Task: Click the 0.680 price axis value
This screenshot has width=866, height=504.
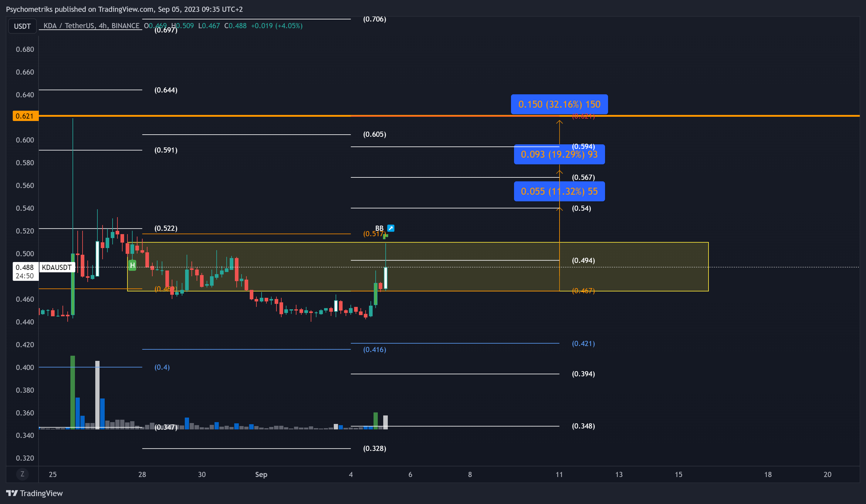Action: (x=25, y=49)
